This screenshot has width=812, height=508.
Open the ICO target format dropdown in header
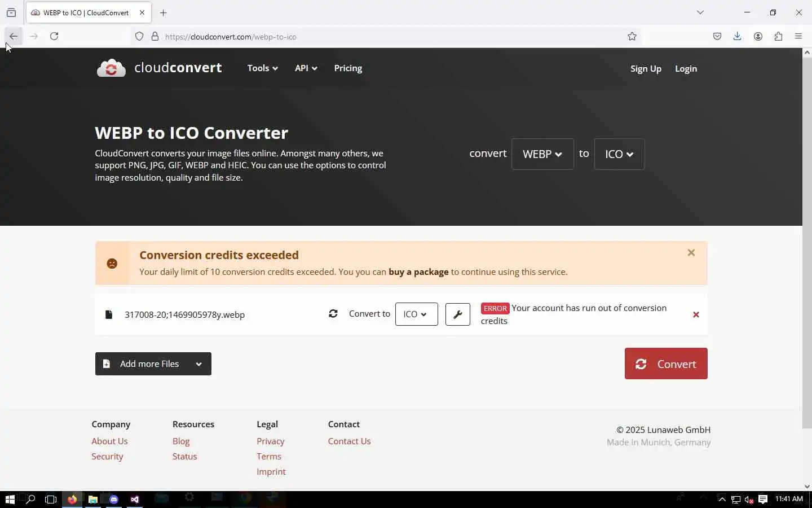[x=619, y=154]
